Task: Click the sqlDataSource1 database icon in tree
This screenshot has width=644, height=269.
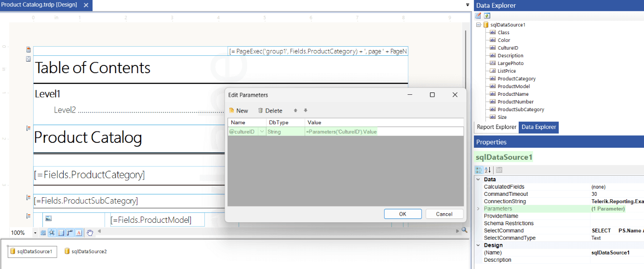Action: (x=486, y=25)
